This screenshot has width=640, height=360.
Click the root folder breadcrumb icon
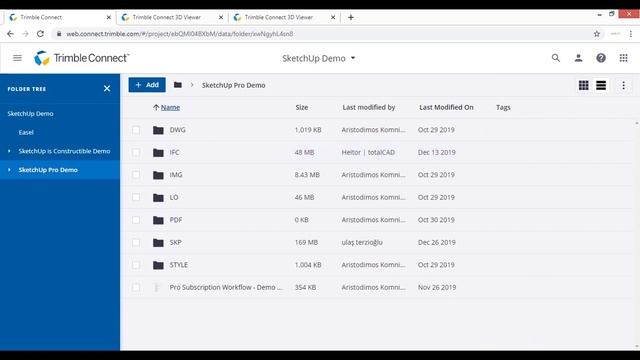[x=178, y=85]
